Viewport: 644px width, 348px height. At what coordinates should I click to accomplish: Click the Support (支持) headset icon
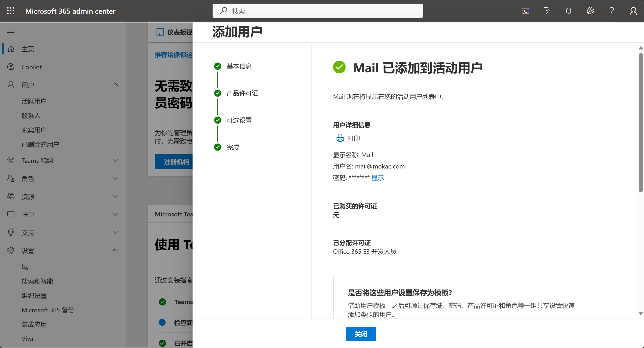(x=11, y=232)
